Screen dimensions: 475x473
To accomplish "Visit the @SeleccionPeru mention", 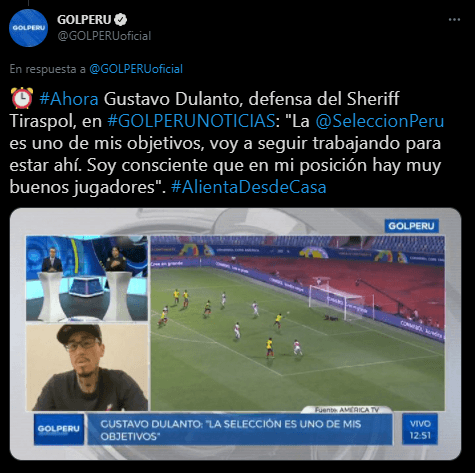I will (x=380, y=121).
